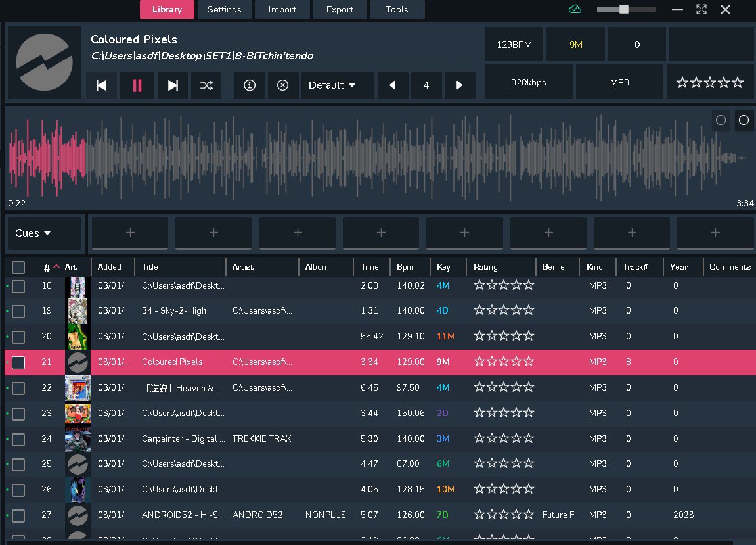Toggle shuffle playback mode
The height and width of the screenshot is (545, 756).
click(x=206, y=85)
